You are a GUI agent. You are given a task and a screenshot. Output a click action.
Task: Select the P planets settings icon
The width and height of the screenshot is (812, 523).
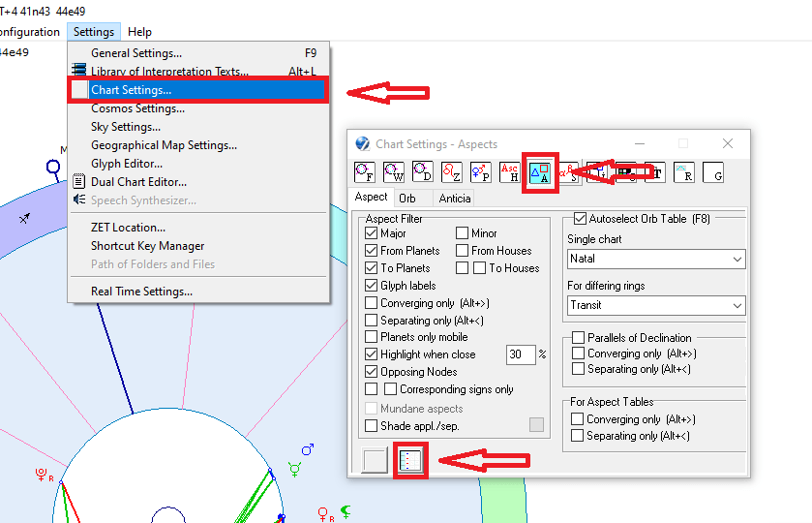click(481, 172)
